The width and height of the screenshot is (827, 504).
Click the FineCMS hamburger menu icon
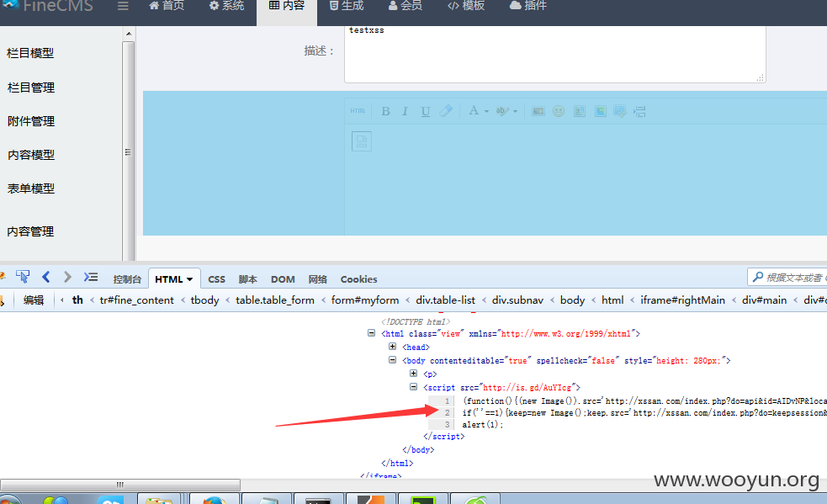(x=123, y=6)
